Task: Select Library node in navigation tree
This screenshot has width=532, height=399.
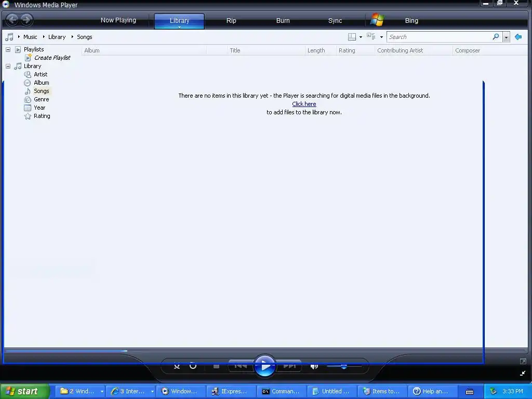Action: coord(32,66)
